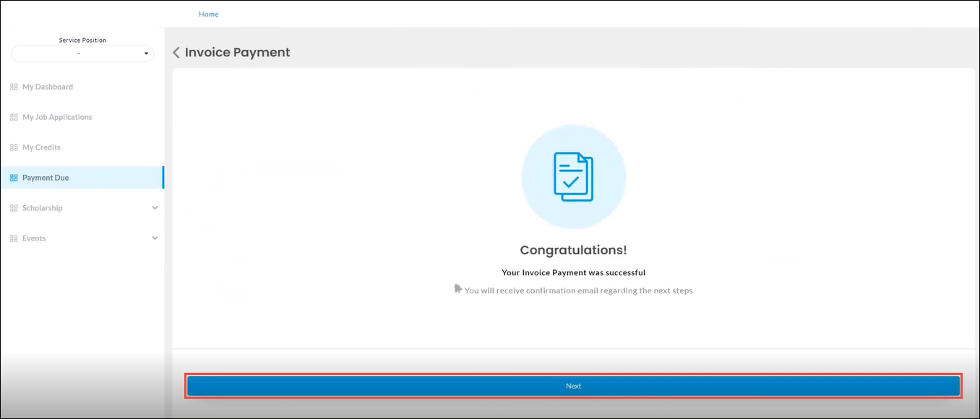This screenshot has width=980, height=419.
Task: Open My Dashboard from the sidebar
Action: 48,87
